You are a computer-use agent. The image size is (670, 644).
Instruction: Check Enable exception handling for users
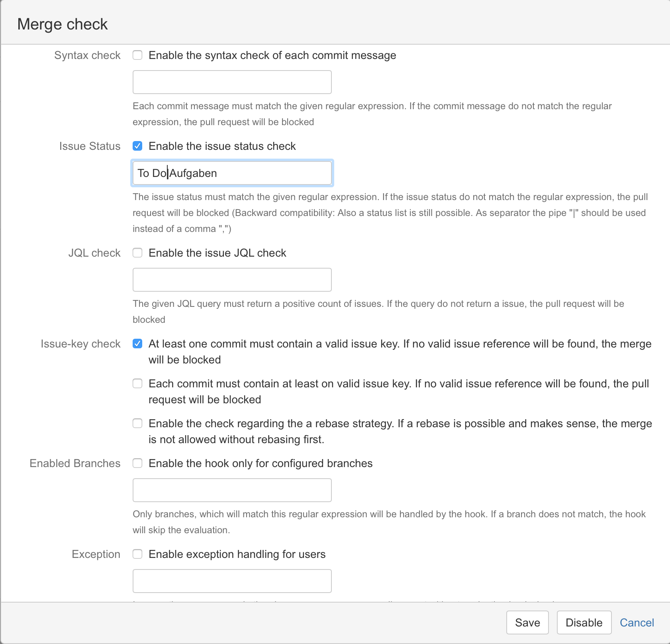click(137, 554)
